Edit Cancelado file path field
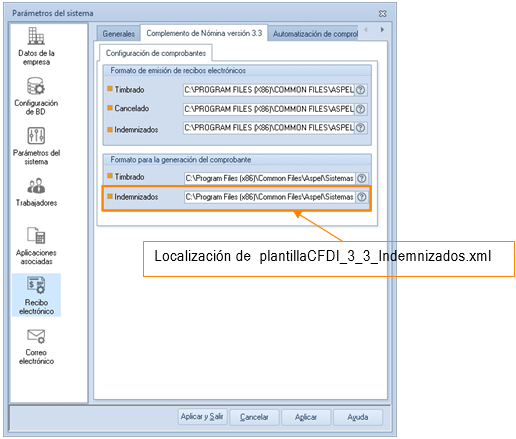Image resolution: width=516 pixels, height=439 pixels. coord(269,109)
